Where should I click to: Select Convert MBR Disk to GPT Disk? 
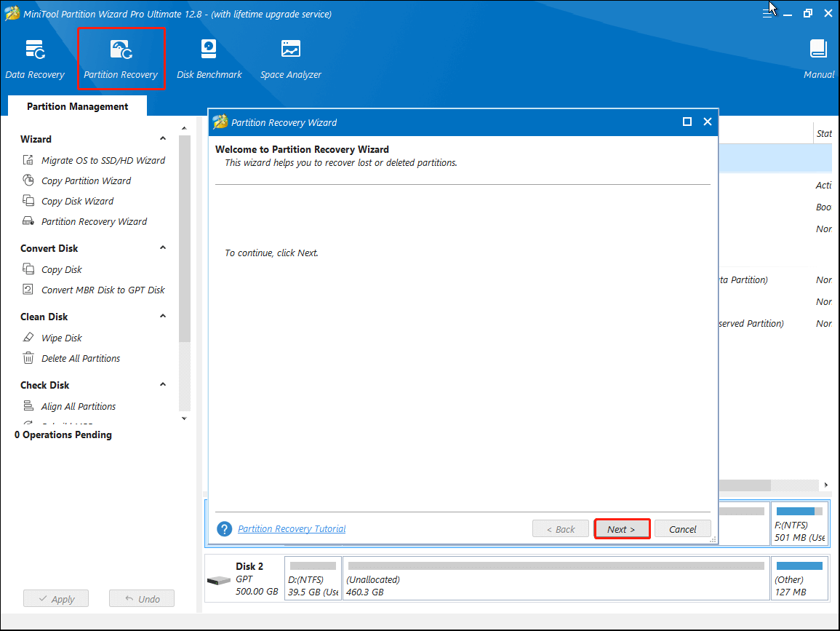click(x=103, y=290)
